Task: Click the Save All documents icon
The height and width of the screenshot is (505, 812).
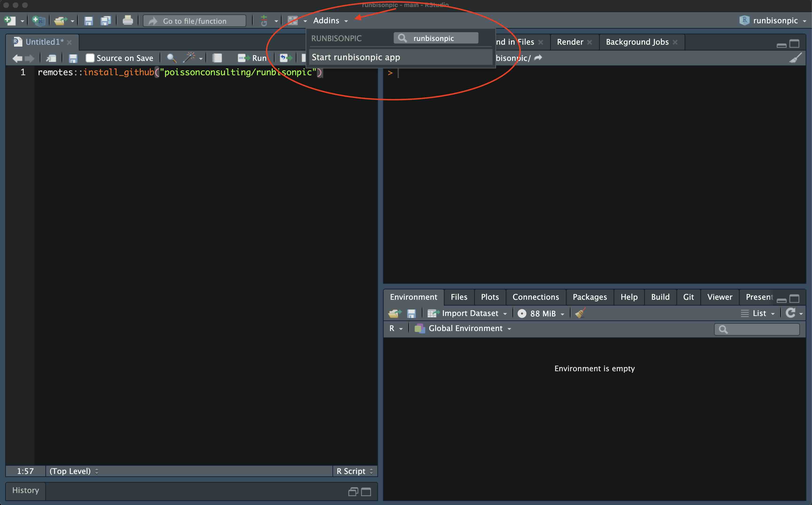Action: 106,21
